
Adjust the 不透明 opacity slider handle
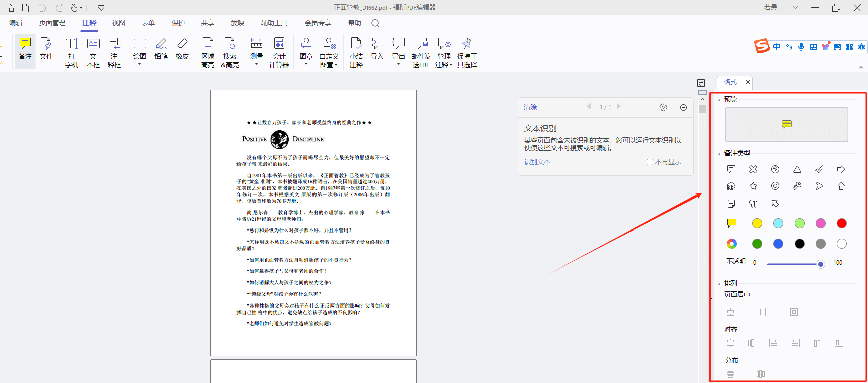(x=821, y=264)
